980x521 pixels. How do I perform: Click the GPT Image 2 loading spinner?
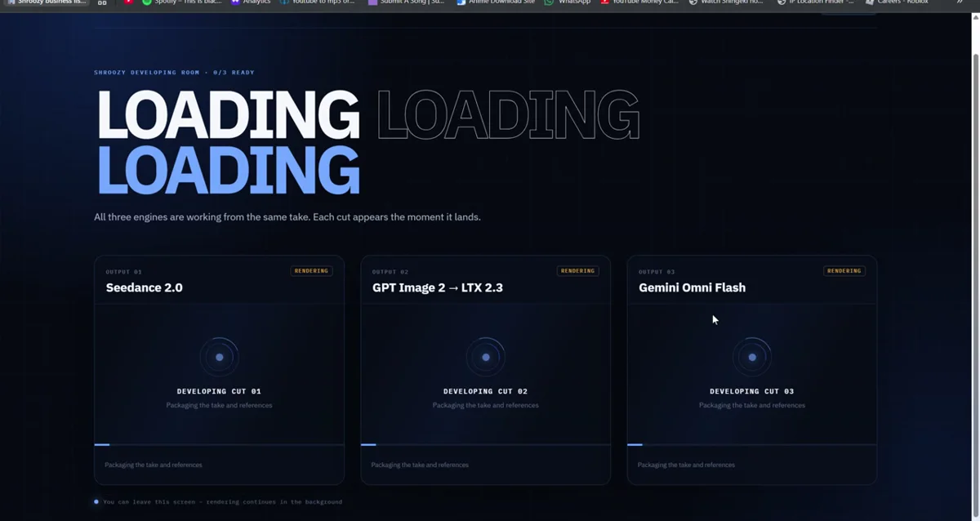tap(486, 357)
